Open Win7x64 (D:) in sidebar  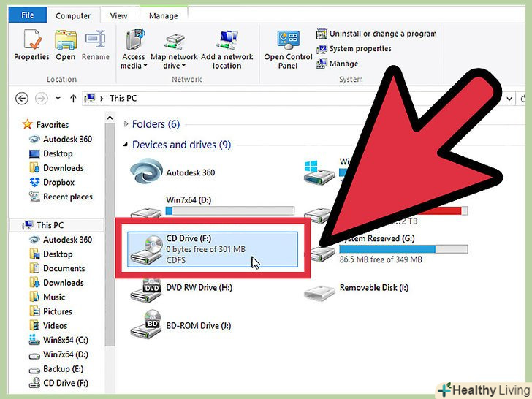tap(58, 354)
